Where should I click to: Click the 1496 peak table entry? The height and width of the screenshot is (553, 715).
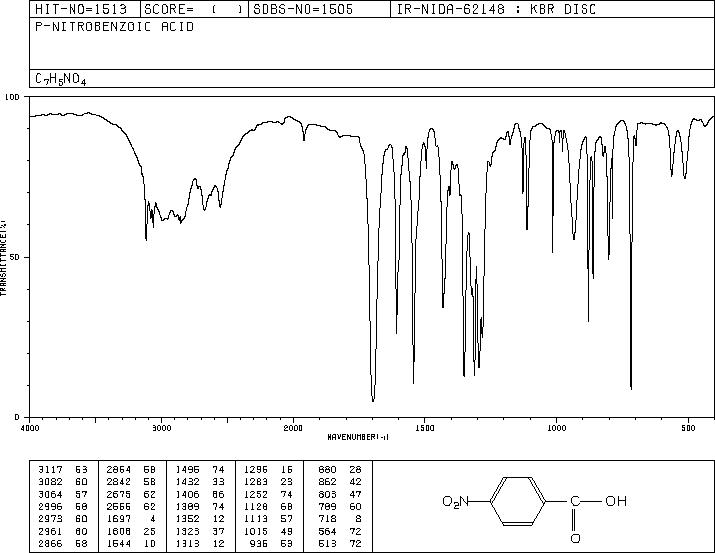pos(200,470)
